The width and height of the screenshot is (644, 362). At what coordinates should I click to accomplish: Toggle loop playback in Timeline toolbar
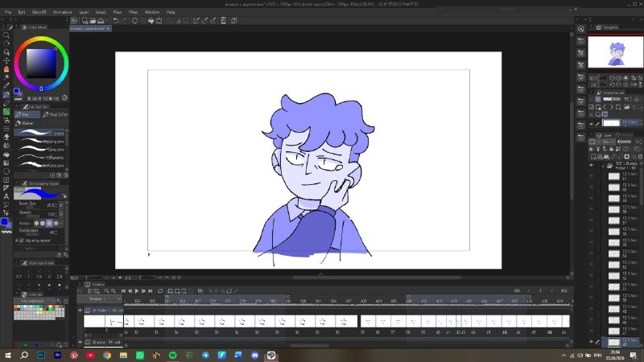pyautogui.click(x=160, y=291)
